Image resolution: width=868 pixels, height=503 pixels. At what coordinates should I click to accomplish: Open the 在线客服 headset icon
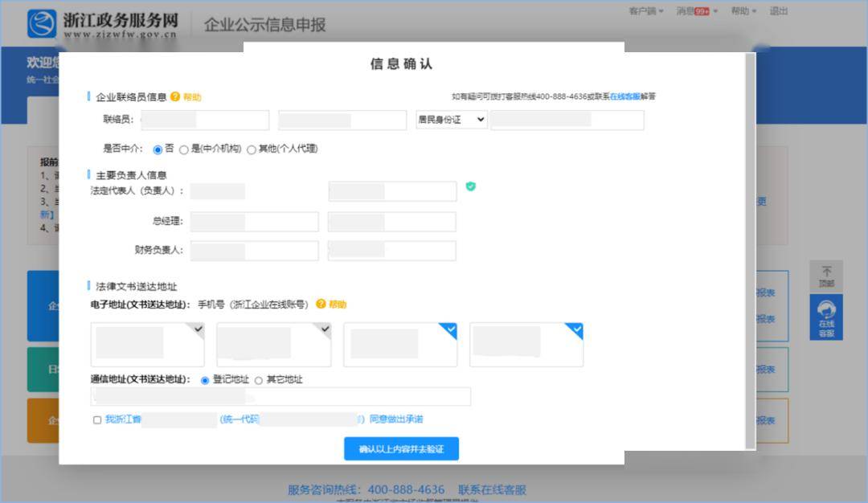pos(826,317)
